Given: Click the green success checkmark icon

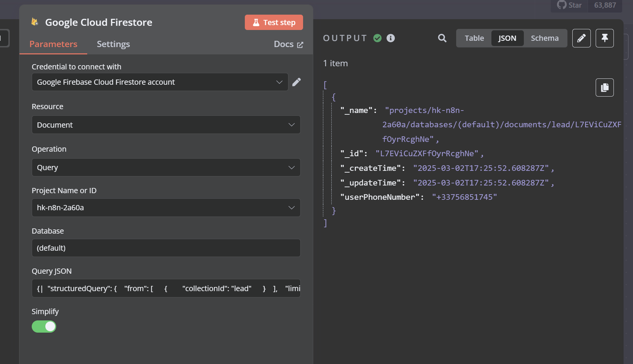Looking at the screenshot, I should click(x=377, y=38).
